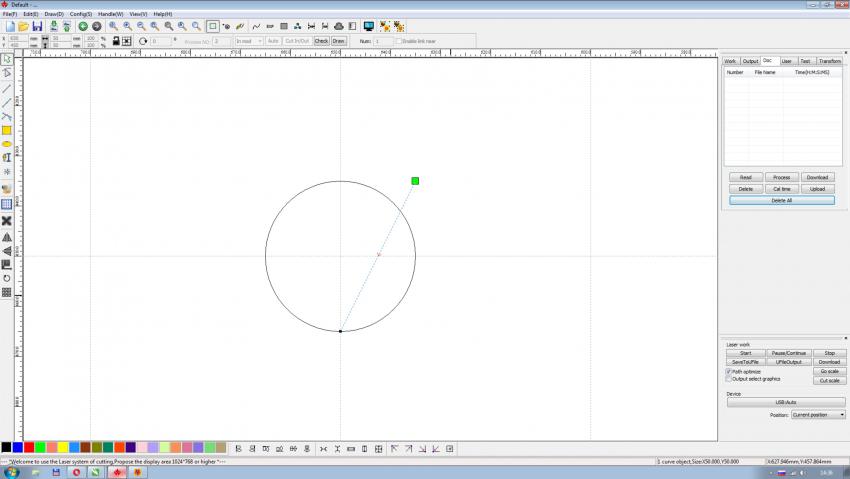
Task: Click the black X delete tool icon
Action: [7, 221]
